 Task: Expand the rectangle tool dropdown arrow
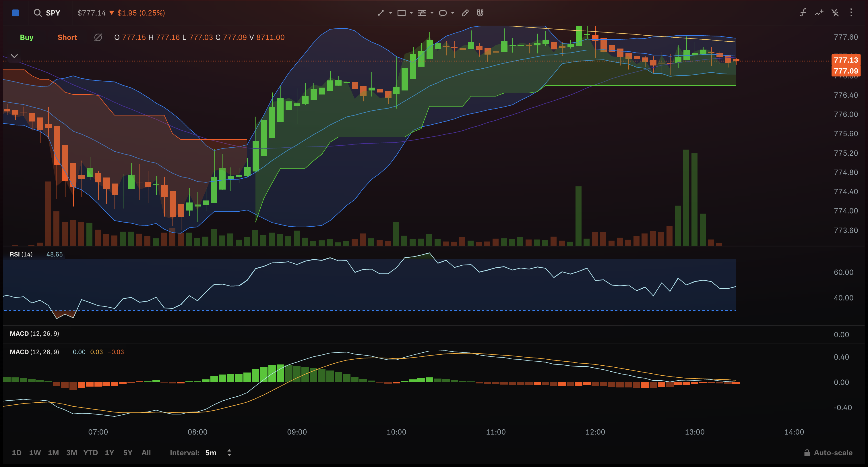411,13
